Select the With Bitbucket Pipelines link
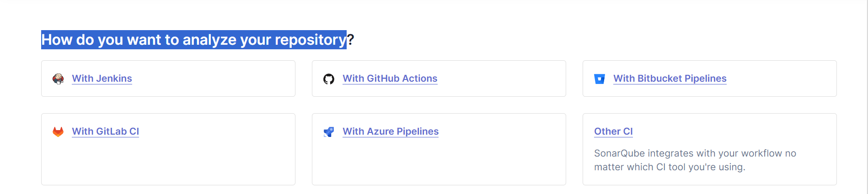The width and height of the screenshot is (868, 194). click(670, 79)
